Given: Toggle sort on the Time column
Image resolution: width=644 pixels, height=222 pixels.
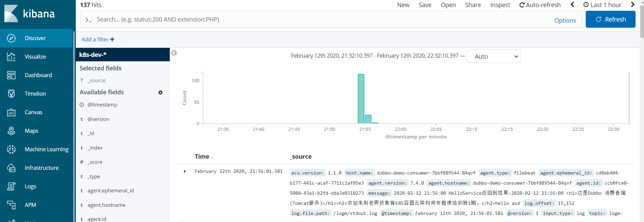Looking at the screenshot, I should [212, 157].
